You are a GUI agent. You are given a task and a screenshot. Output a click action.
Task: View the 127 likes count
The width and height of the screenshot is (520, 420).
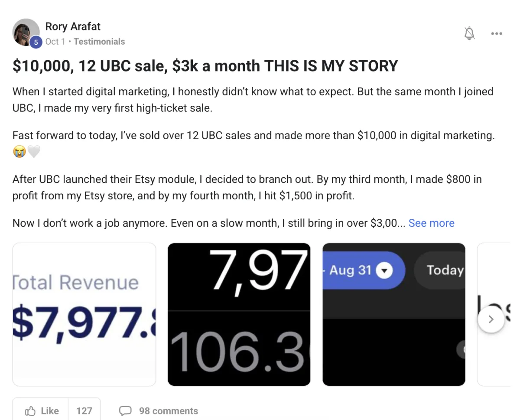(x=84, y=410)
